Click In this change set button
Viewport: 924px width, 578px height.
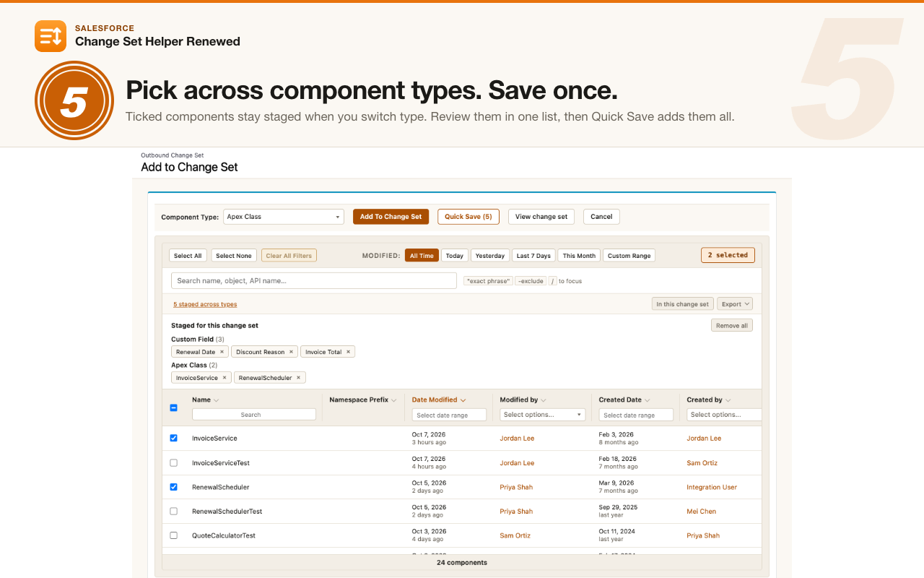682,304
